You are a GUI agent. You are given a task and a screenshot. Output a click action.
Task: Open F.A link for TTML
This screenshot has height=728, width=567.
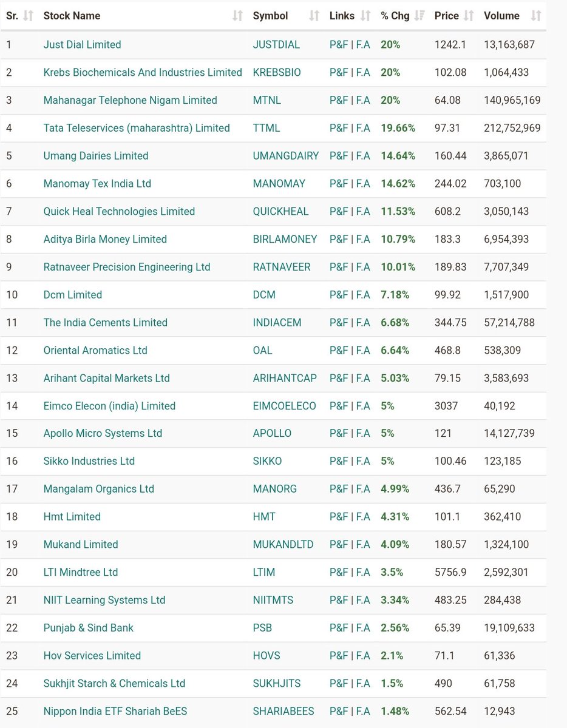click(363, 128)
